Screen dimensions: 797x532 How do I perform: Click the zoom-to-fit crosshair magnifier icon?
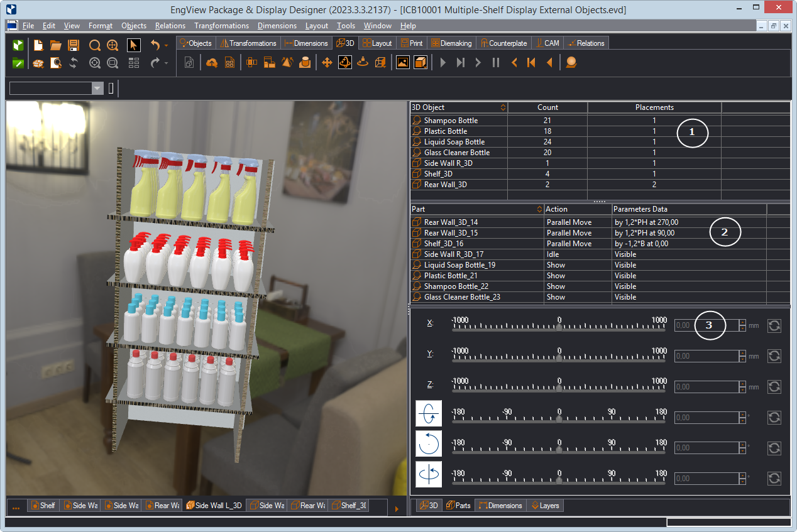point(113,45)
